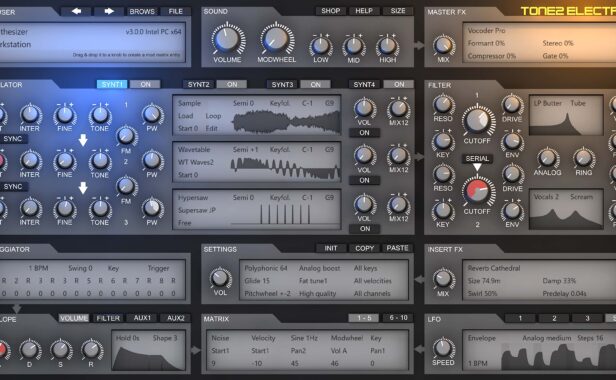Open the Polyphonic 64 voice mode selector
Viewport: 616px width, 380px height.
tap(266, 268)
